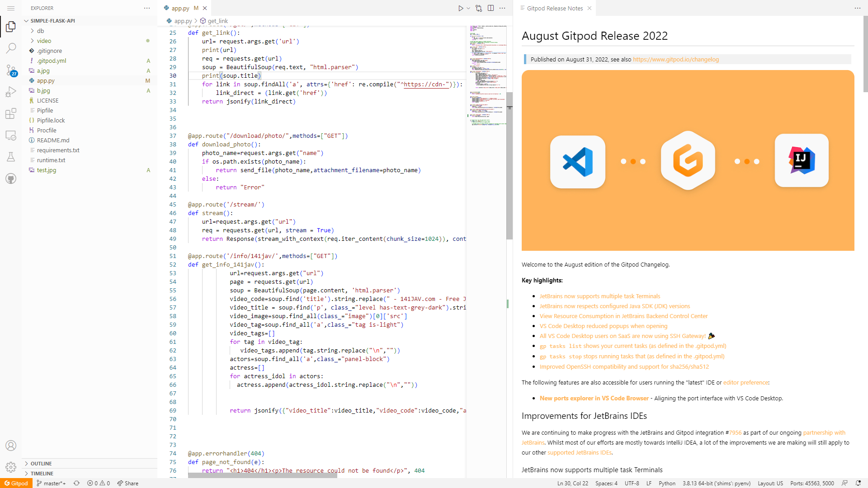Image resolution: width=868 pixels, height=488 pixels.
Task: Toggle the hamburger application menu
Action: click(x=11, y=8)
